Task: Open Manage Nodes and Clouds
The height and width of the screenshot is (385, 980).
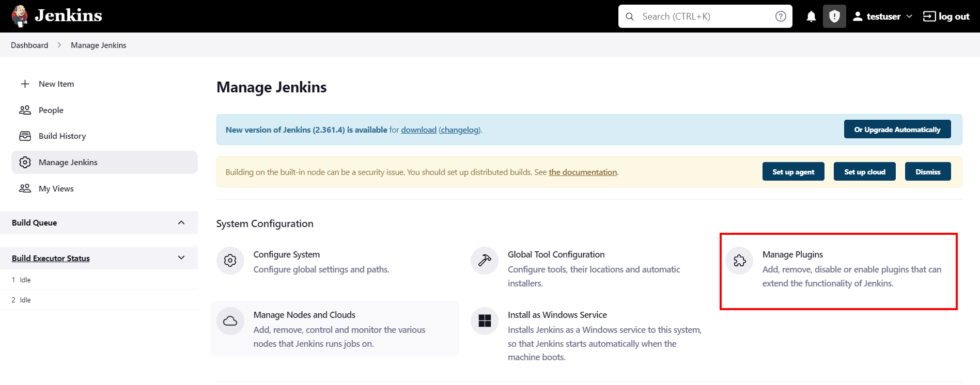Action: 304,315
